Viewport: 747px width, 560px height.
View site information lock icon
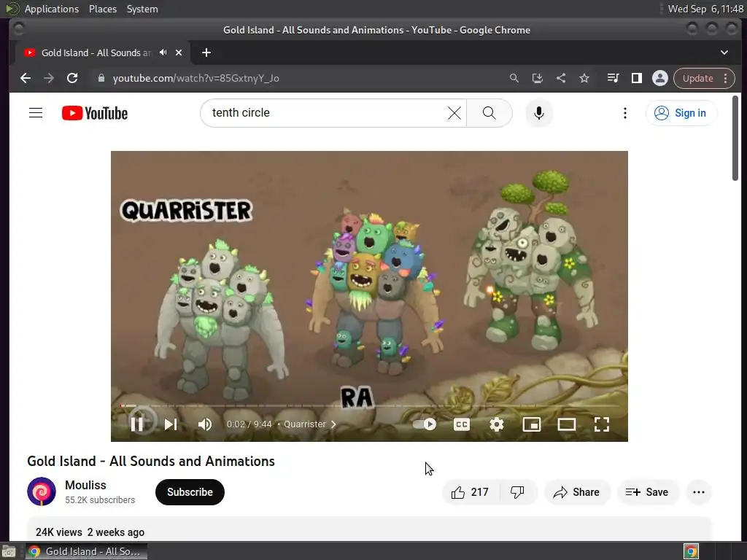pos(101,78)
